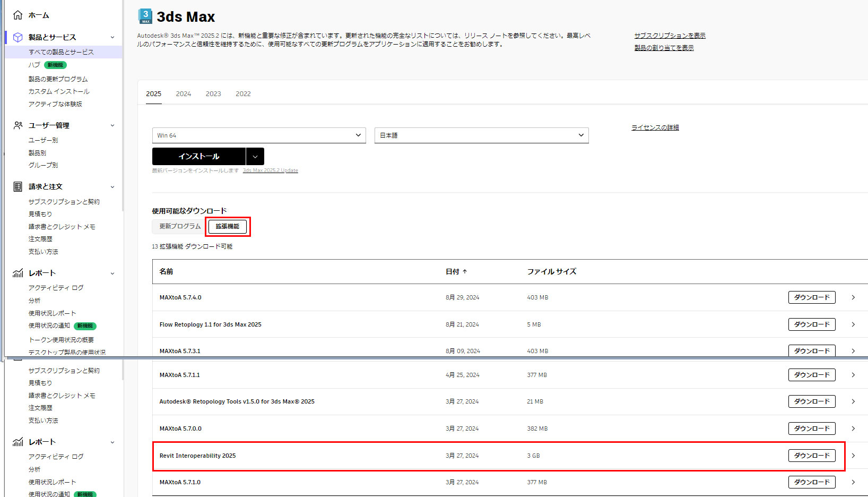Click the 3ds Max product logo icon
Screen dimensions: 868x497
click(x=145, y=16)
